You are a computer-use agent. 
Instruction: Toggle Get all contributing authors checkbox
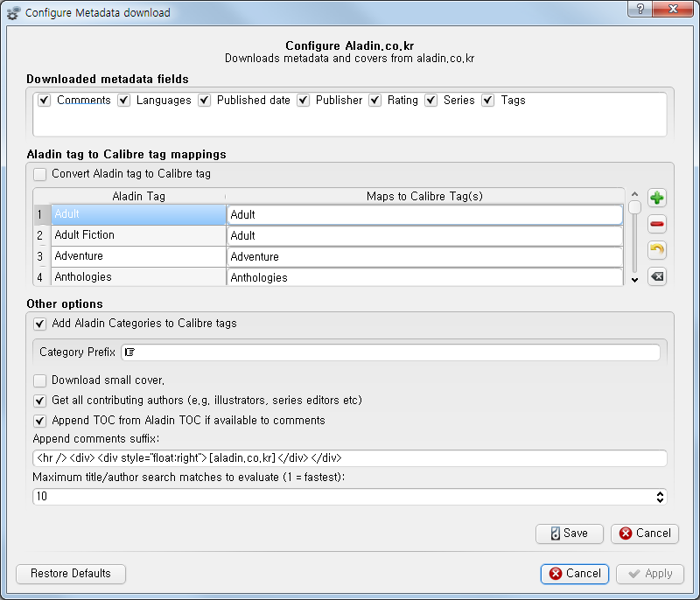coord(39,401)
